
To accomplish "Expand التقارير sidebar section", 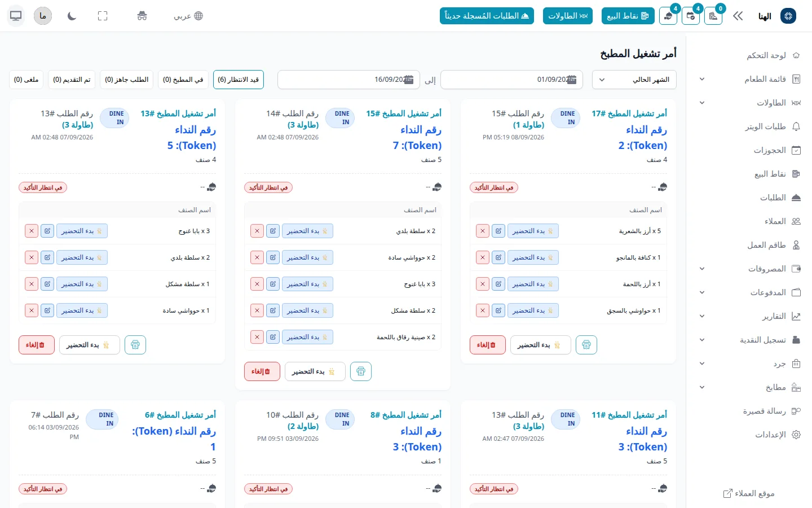I will 702,316.
